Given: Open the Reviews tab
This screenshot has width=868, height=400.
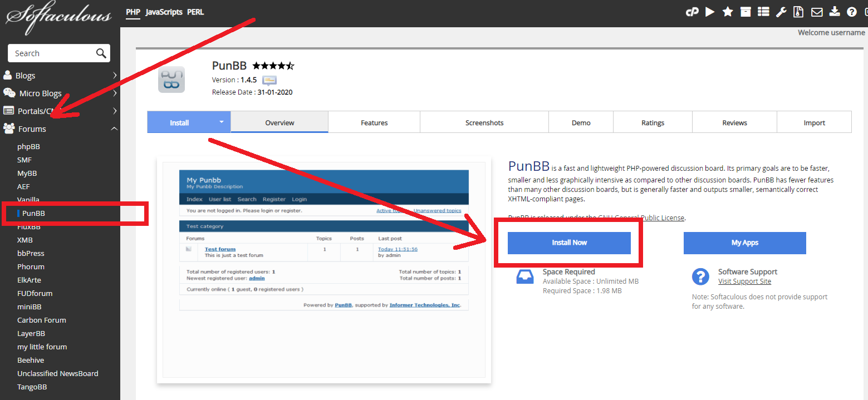Looking at the screenshot, I should [734, 122].
